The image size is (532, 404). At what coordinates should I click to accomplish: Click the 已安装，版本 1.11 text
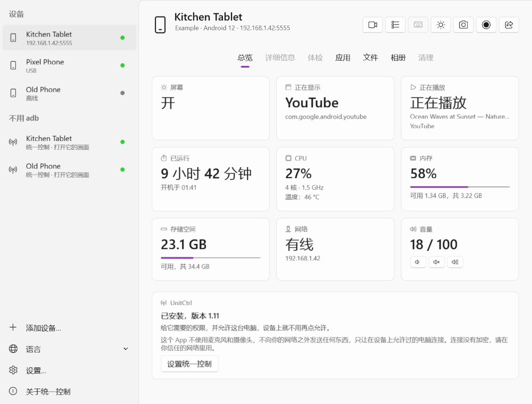pos(190,316)
